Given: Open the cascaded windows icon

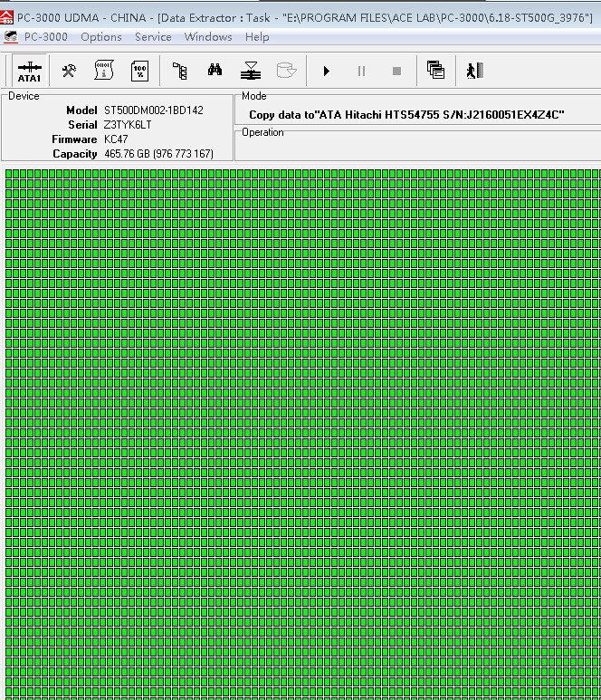Looking at the screenshot, I should 435,71.
